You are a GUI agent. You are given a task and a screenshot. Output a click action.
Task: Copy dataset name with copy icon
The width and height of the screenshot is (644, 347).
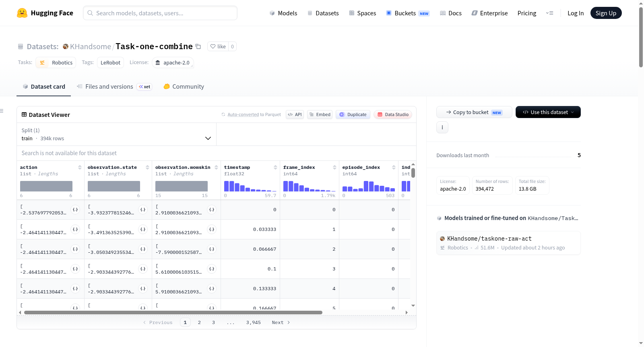pos(198,46)
